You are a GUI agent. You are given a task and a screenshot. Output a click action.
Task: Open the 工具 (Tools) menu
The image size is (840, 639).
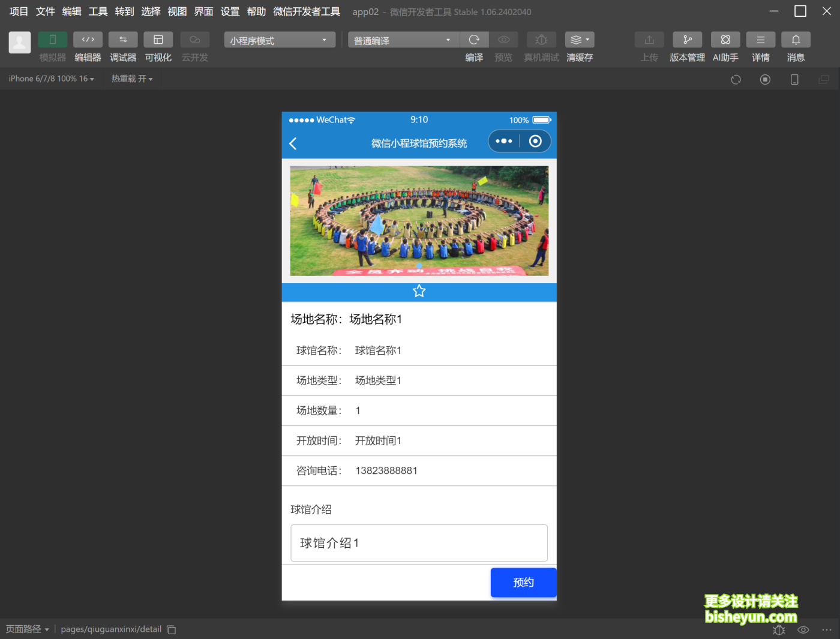pyautogui.click(x=98, y=11)
